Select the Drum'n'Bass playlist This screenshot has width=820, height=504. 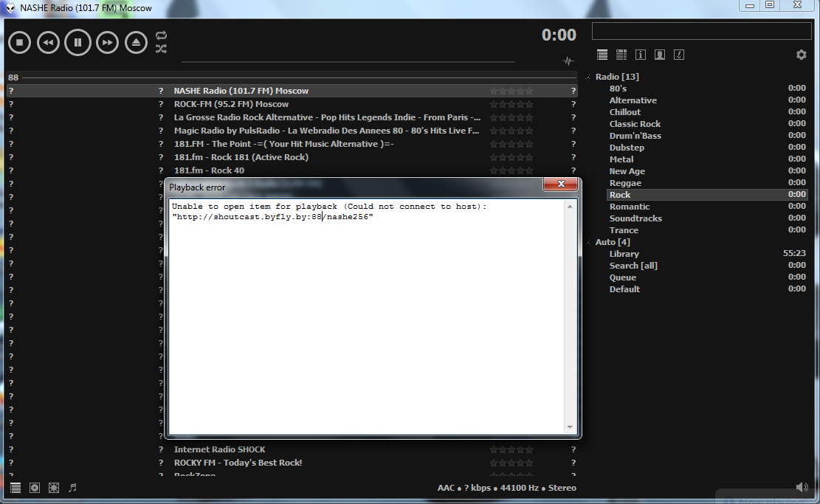point(707,136)
